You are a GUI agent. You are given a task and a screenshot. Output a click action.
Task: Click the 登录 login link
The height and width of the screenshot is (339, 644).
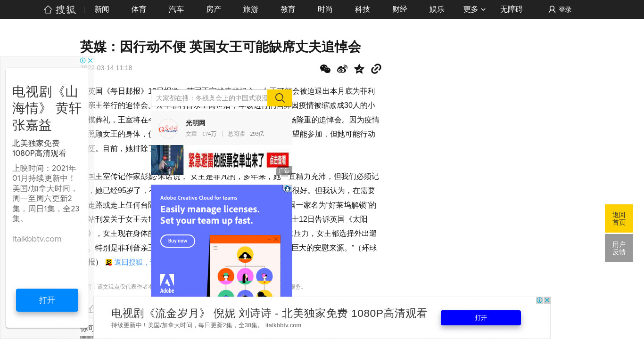coord(565,9)
